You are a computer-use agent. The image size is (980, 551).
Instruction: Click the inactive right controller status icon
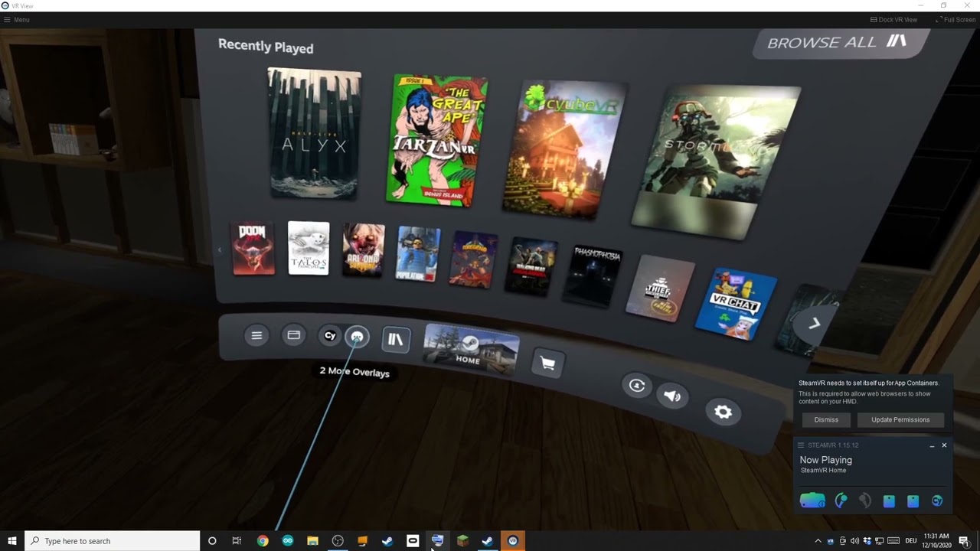pos(865,501)
